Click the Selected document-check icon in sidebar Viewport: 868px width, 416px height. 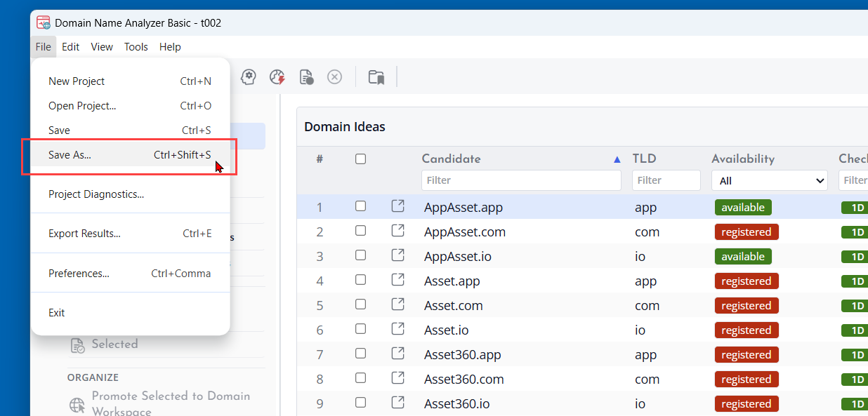tap(77, 345)
